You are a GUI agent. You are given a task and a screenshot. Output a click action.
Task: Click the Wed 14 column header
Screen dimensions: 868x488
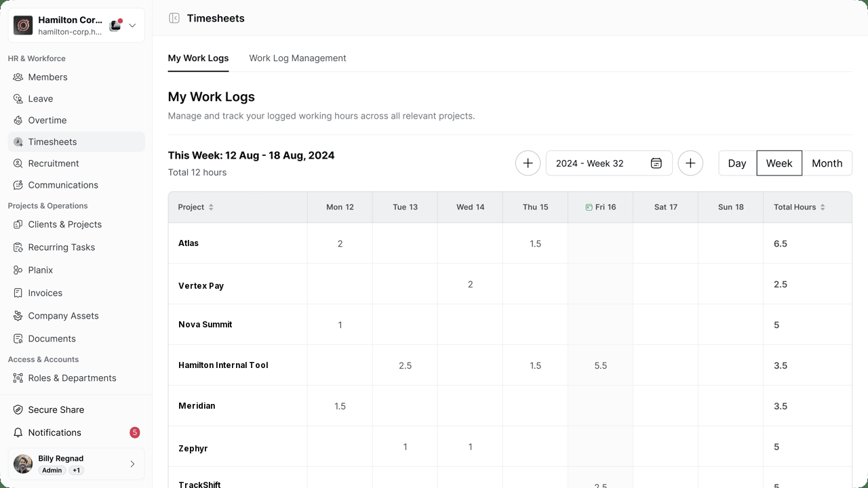coord(470,207)
